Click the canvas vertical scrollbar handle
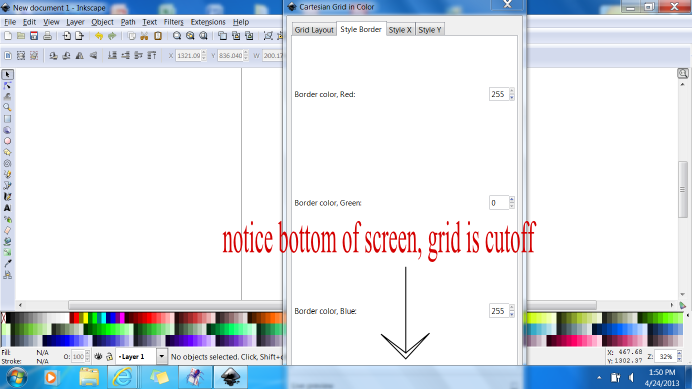The image size is (692, 389). tap(683, 189)
